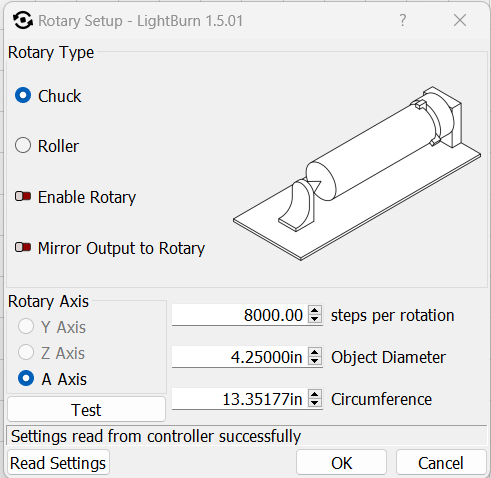
Task: Decrease steps per rotation with down arrow
Action: click(x=315, y=320)
